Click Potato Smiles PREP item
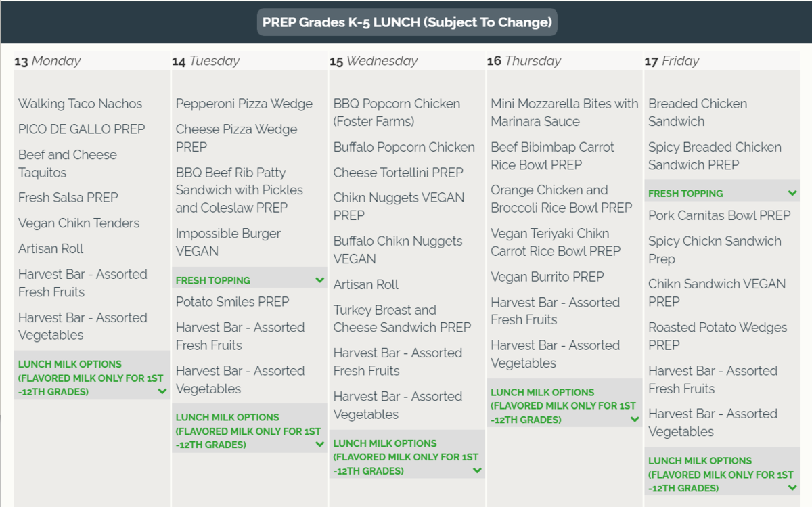The height and width of the screenshot is (507, 812). click(232, 301)
